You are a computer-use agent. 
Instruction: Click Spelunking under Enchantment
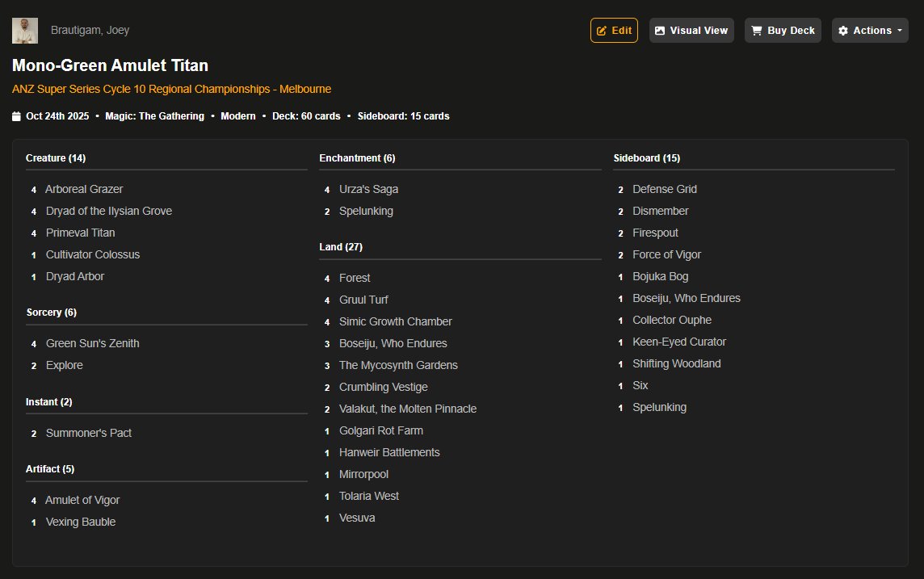366,211
